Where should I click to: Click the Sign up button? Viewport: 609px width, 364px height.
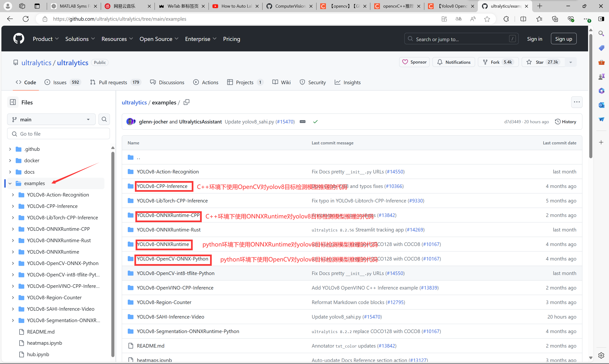(x=564, y=39)
